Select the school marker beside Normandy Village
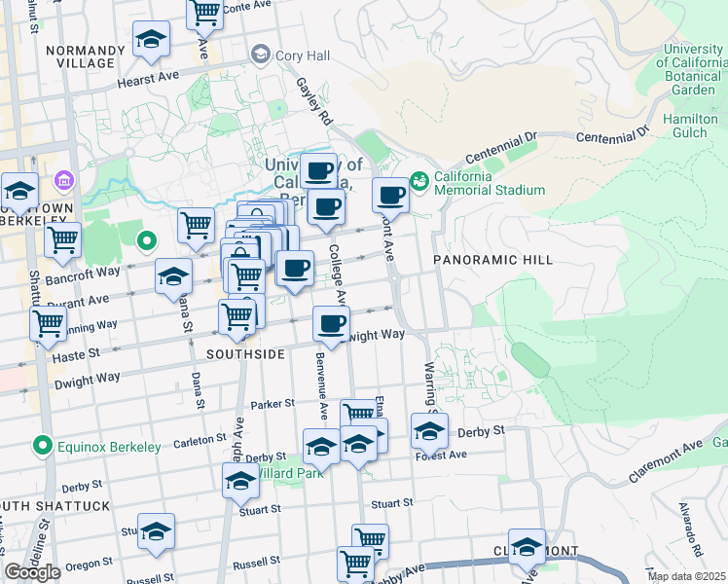This screenshot has width=728, height=584. (151, 40)
